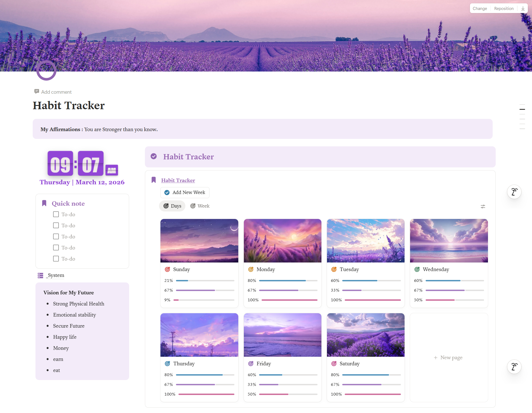Open view settings via the sliders icon
Image resolution: width=532 pixels, height=413 pixels.
click(483, 206)
